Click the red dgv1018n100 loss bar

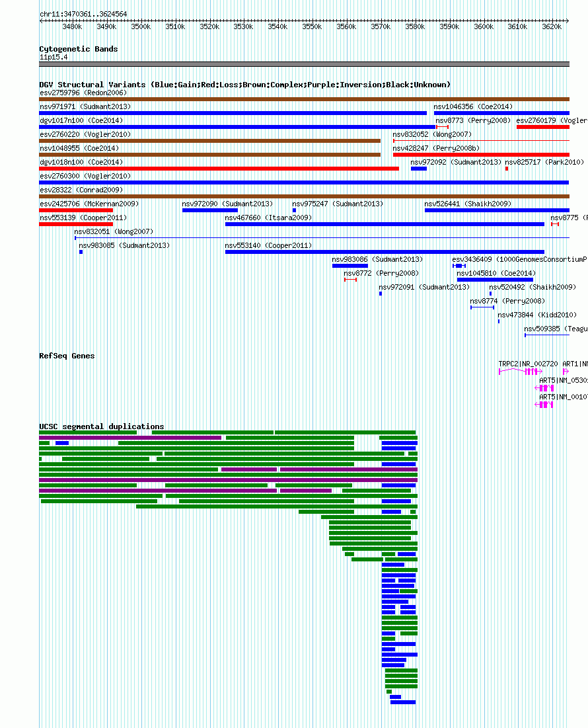tap(219, 169)
